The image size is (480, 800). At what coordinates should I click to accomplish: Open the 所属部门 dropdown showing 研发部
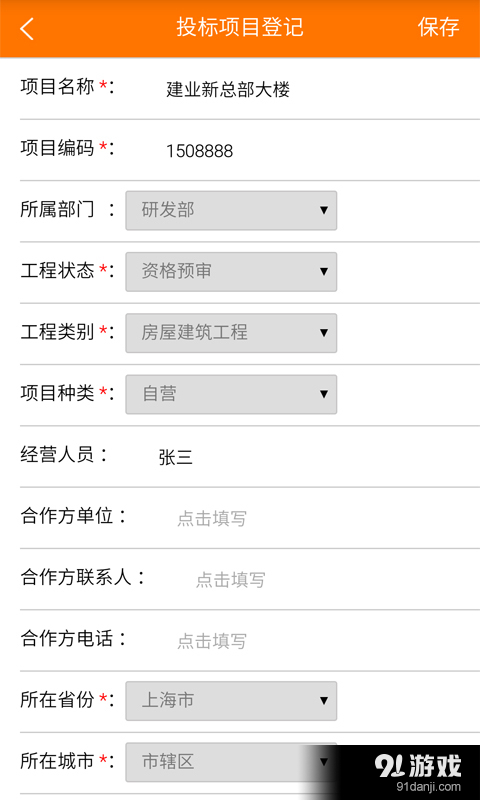(x=231, y=210)
